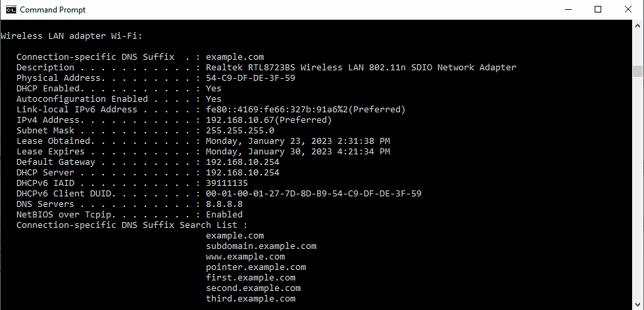Click the Physical Address value 54-C9-DF-DE-3F-59
The image size is (644, 310).
tap(250, 78)
